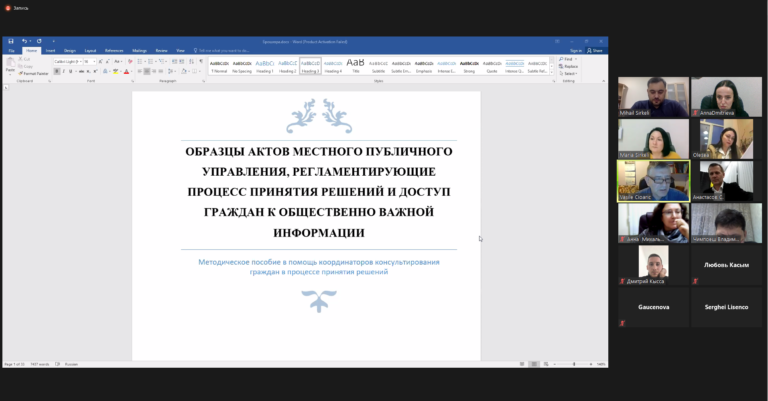Shrink the font size

[108, 62]
